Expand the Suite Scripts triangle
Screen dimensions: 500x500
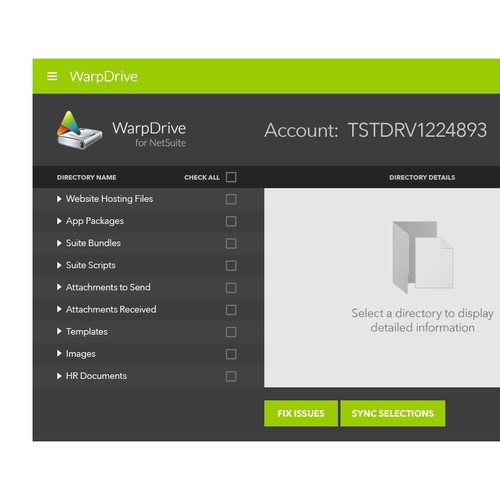tap(59, 265)
